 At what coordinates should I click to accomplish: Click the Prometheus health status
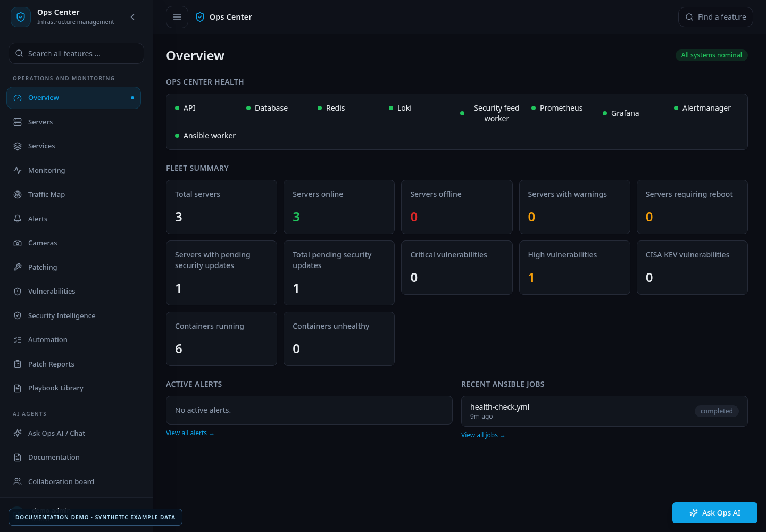[x=557, y=108]
